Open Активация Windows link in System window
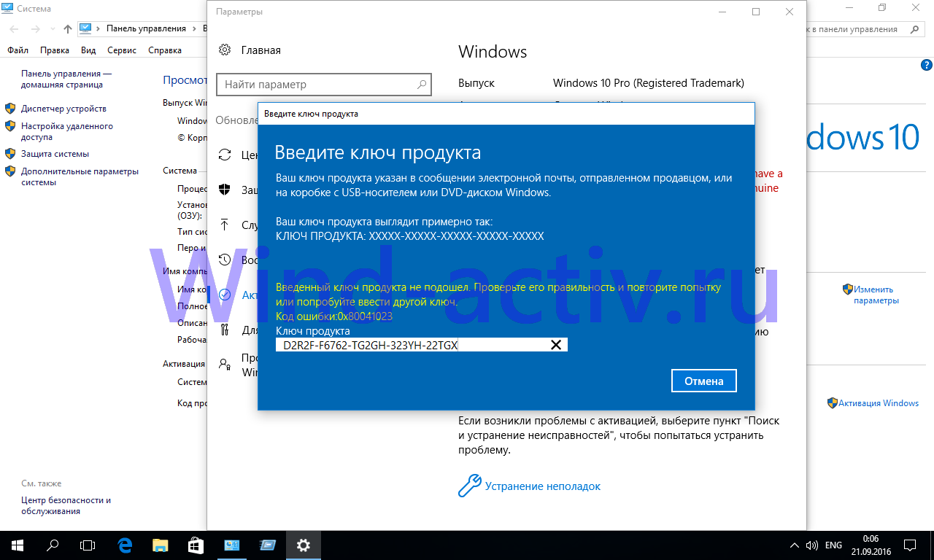Viewport: 934px width, 560px height. coord(879,403)
